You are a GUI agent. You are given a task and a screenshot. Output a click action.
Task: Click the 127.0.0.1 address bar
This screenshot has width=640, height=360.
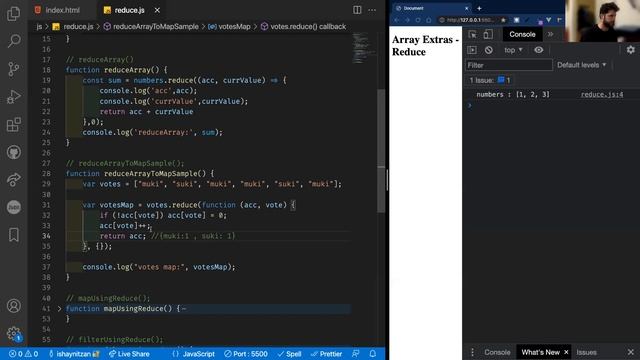[x=470, y=20]
